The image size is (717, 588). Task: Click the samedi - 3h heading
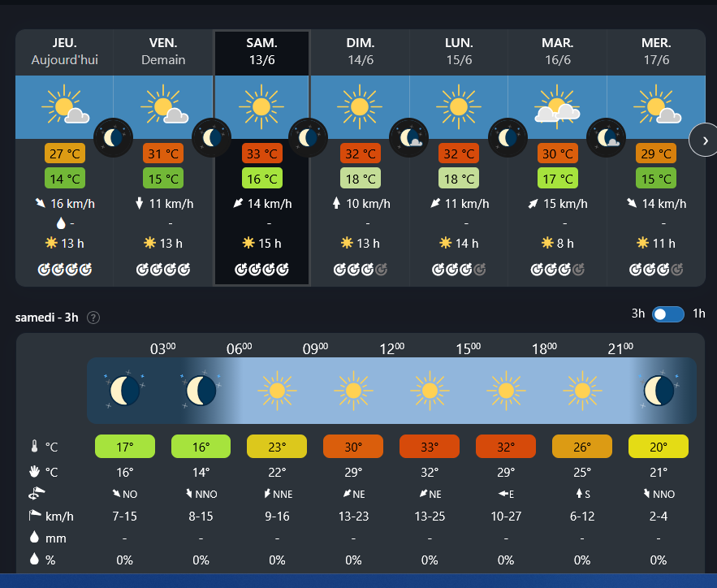pyautogui.click(x=46, y=318)
